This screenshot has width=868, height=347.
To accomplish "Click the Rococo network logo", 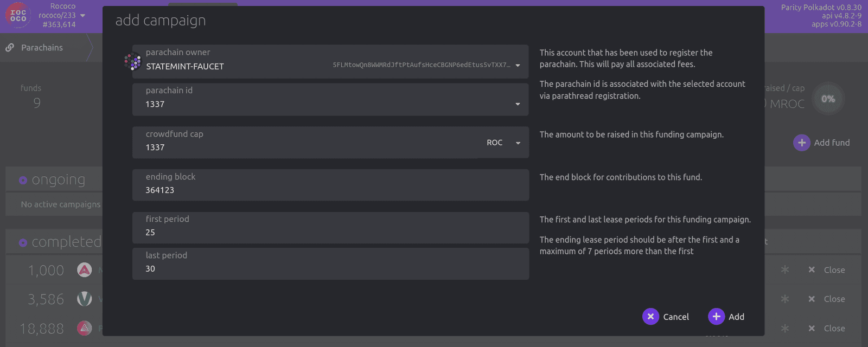I will coord(18,15).
